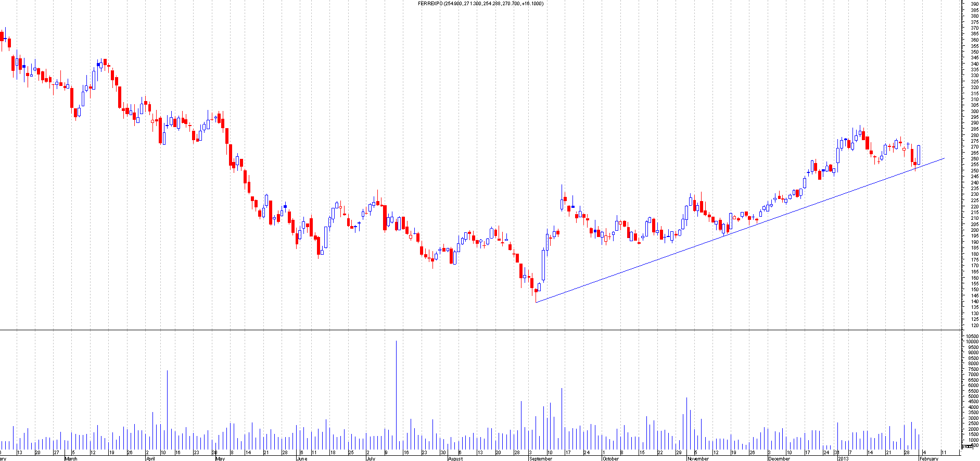Image resolution: width=980 pixels, height=461 pixels.
Task: Click the upper right end of the trendline
Action: pyautogui.click(x=944, y=158)
